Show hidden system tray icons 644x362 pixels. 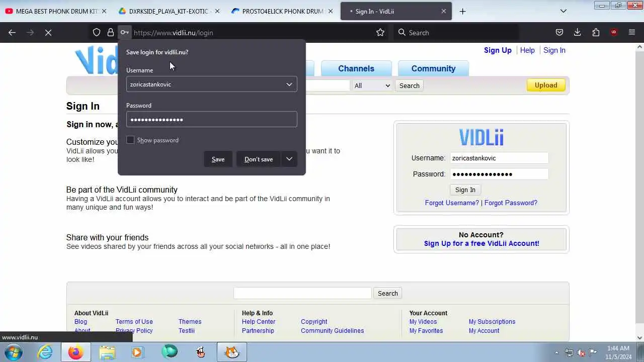click(x=556, y=352)
